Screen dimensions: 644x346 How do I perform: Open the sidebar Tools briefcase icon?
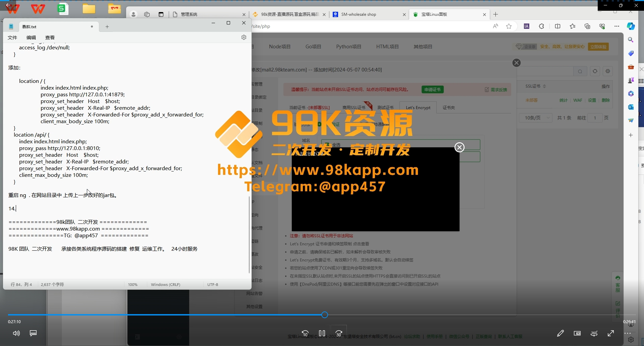[x=631, y=67]
